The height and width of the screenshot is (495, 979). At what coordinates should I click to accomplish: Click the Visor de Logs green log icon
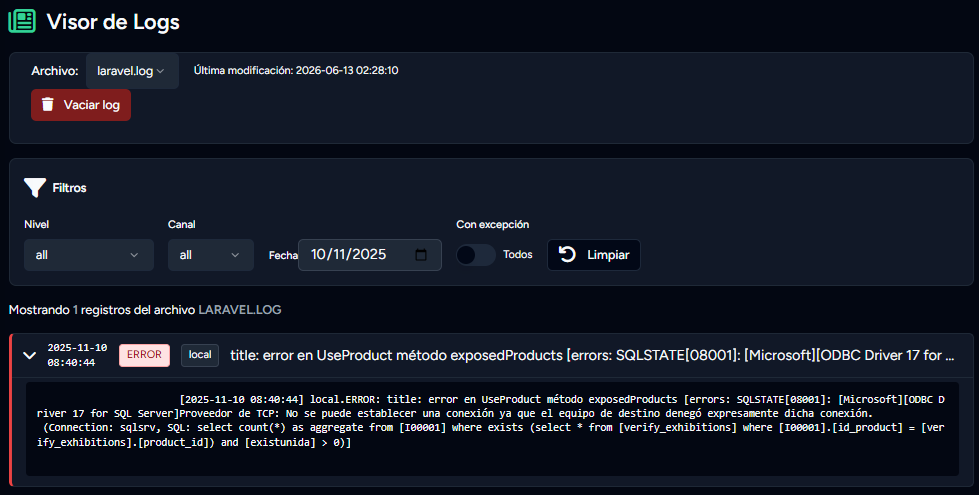(x=22, y=21)
